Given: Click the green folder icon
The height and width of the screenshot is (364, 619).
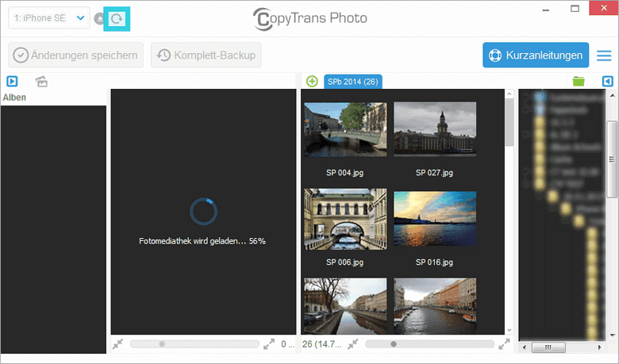Looking at the screenshot, I should click(x=579, y=81).
